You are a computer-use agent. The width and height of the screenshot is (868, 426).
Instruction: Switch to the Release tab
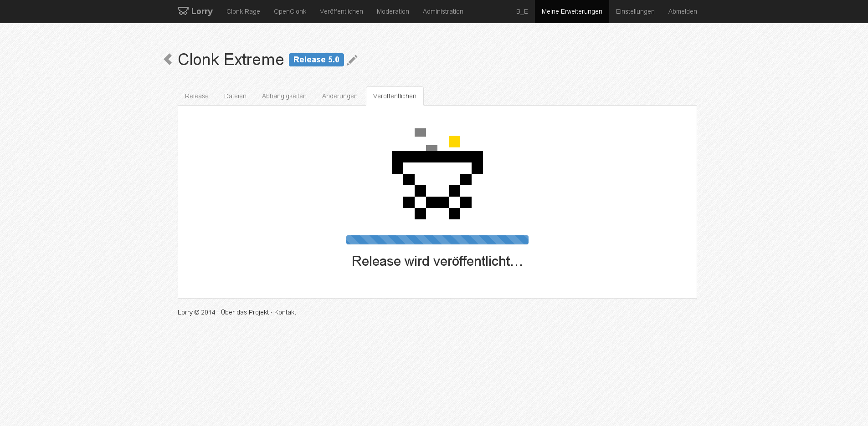(x=197, y=96)
